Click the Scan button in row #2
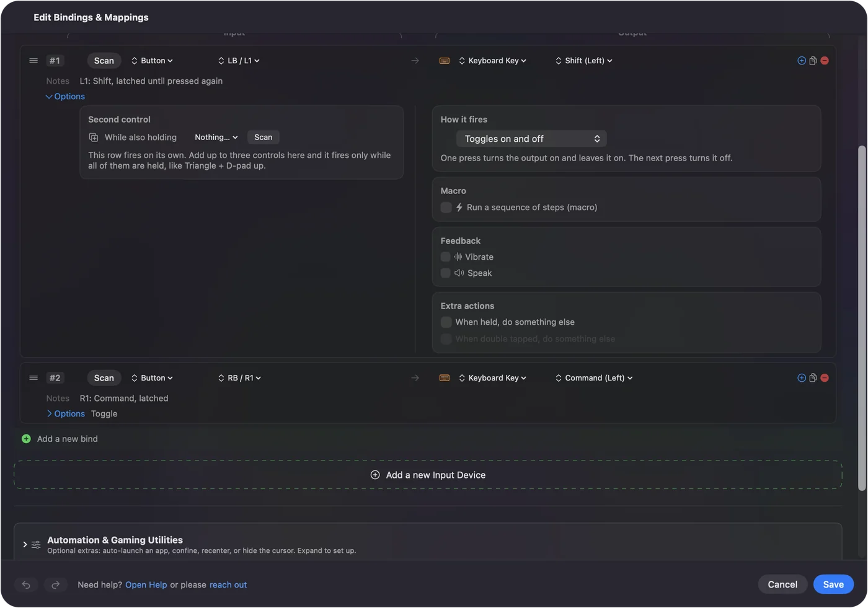The width and height of the screenshot is (868, 608). [104, 378]
